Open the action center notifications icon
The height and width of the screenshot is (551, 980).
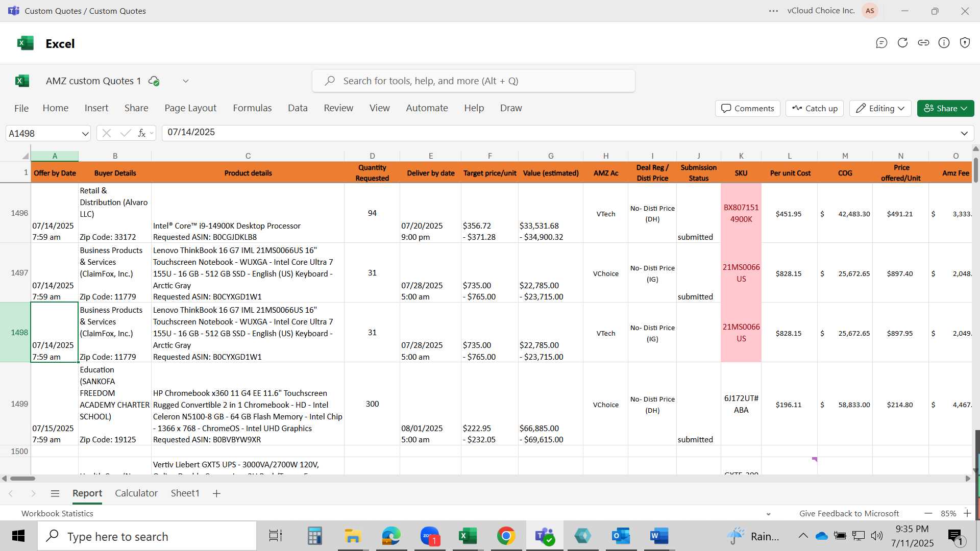click(954, 536)
